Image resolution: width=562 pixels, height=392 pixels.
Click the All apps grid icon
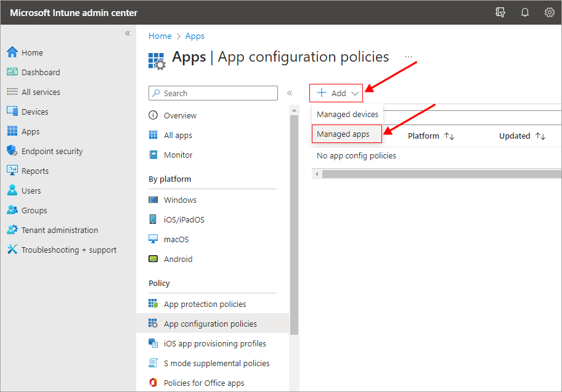[x=153, y=135]
